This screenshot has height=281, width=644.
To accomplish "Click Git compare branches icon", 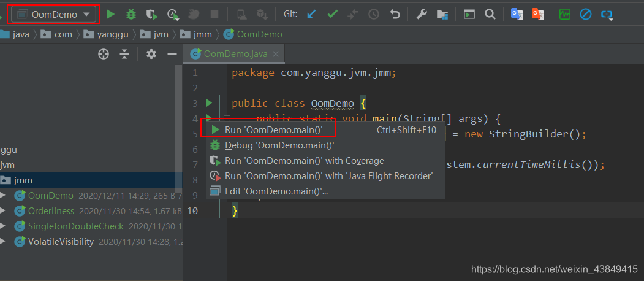I will pyautogui.click(x=353, y=14).
